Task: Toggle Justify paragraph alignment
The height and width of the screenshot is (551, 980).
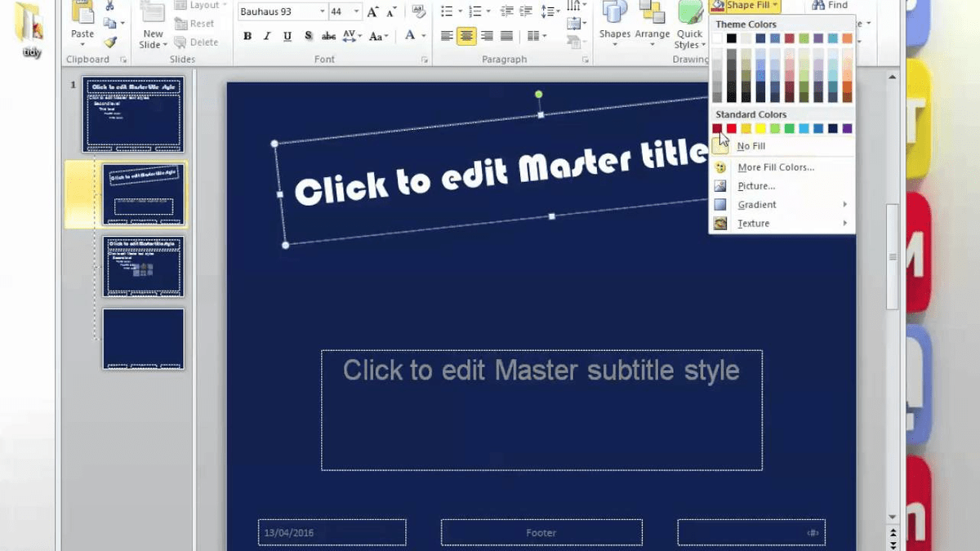Action: (x=506, y=36)
